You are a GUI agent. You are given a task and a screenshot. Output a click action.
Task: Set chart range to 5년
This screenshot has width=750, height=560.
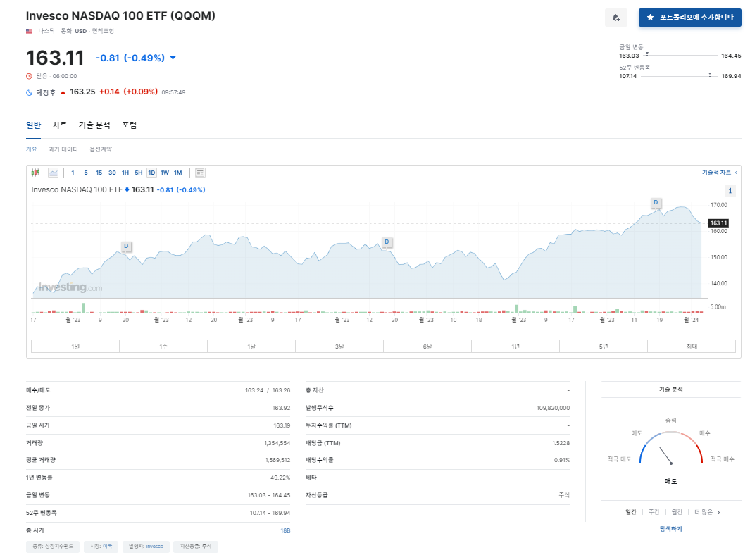tap(603, 346)
